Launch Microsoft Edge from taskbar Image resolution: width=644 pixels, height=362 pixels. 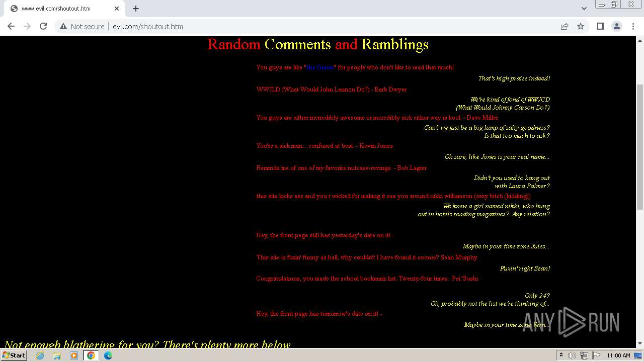click(108, 355)
